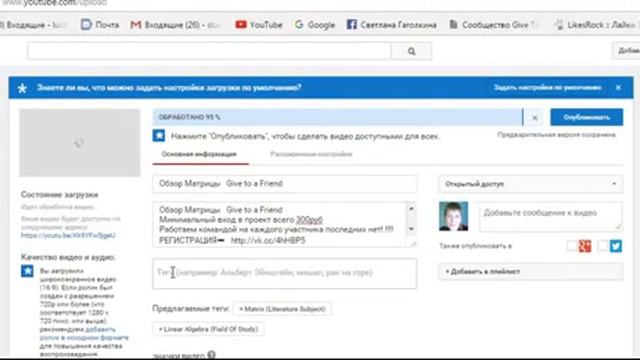Click the Twitter share icon
The height and width of the screenshot is (360, 640).
(x=616, y=246)
